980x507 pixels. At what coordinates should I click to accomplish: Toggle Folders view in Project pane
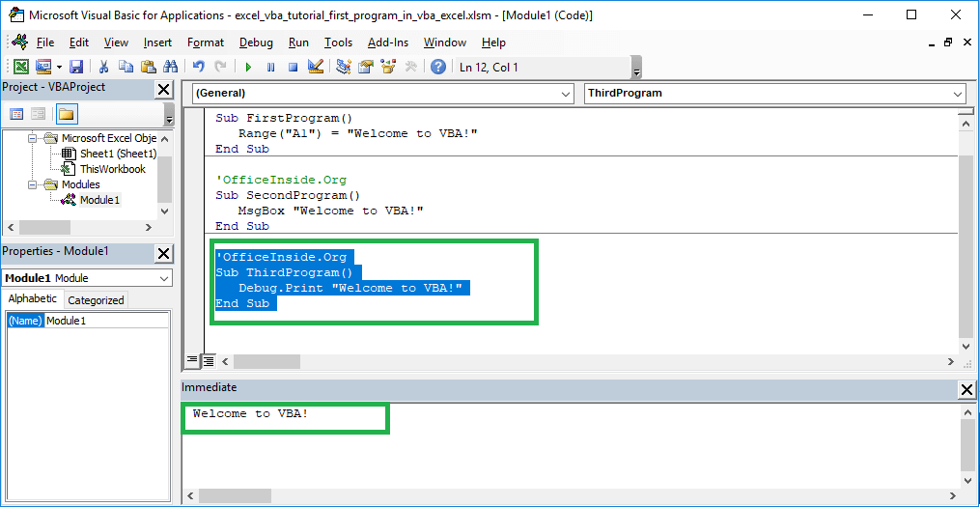(67, 114)
